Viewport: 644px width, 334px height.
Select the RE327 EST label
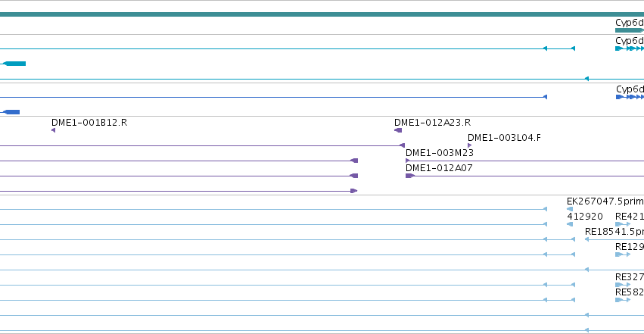coord(629,277)
